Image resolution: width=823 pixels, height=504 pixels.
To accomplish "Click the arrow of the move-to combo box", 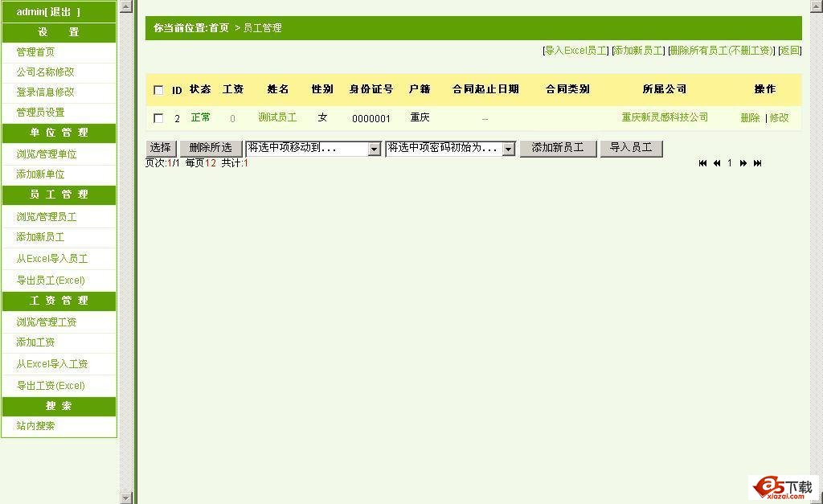I will coord(374,149).
